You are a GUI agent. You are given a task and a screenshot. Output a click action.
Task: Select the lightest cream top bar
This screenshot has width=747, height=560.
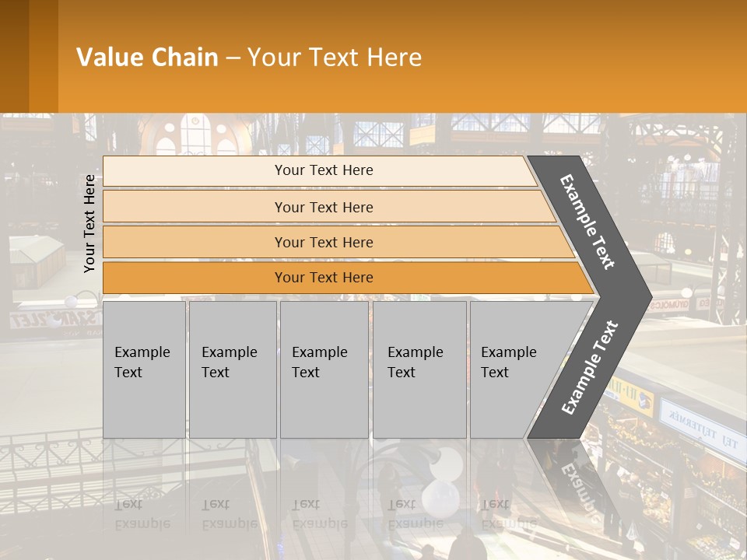coord(323,170)
